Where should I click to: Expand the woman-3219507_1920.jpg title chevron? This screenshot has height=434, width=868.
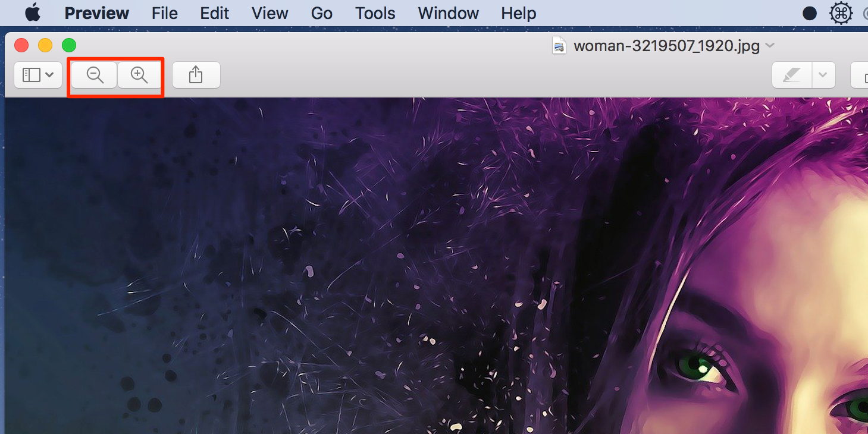coord(770,45)
